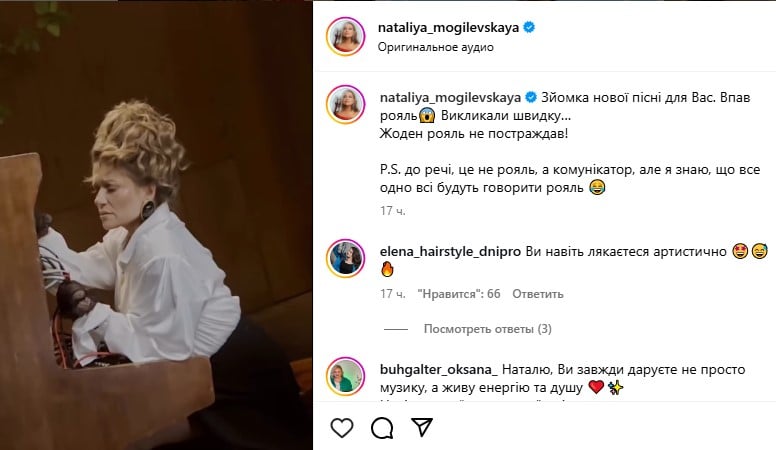Click verified badge in post header
Screen dimensions: 776x450
point(529,27)
